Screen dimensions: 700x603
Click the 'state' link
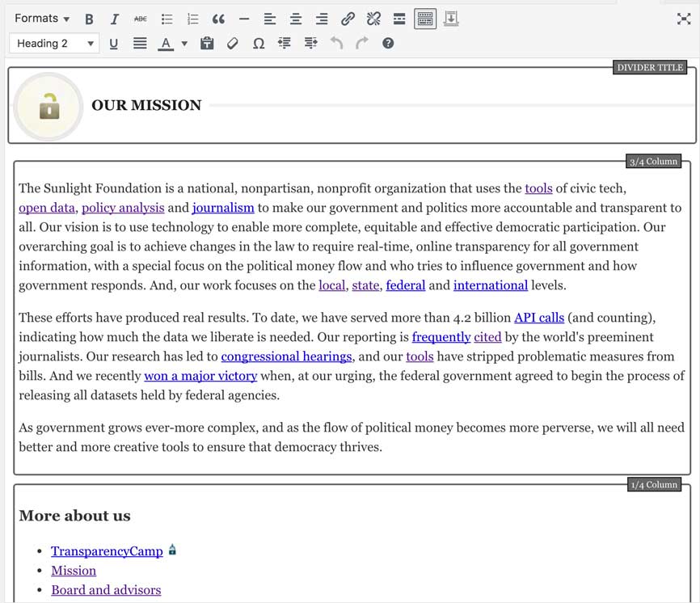coord(365,285)
